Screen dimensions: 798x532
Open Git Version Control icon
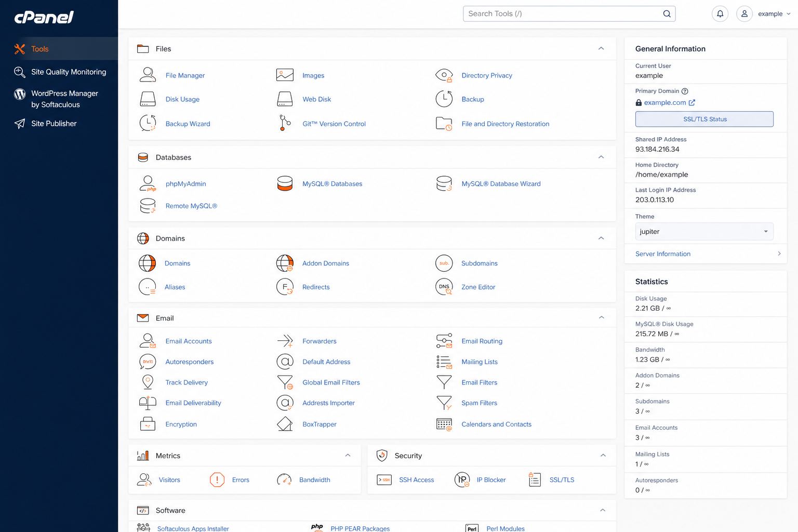click(x=285, y=123)
